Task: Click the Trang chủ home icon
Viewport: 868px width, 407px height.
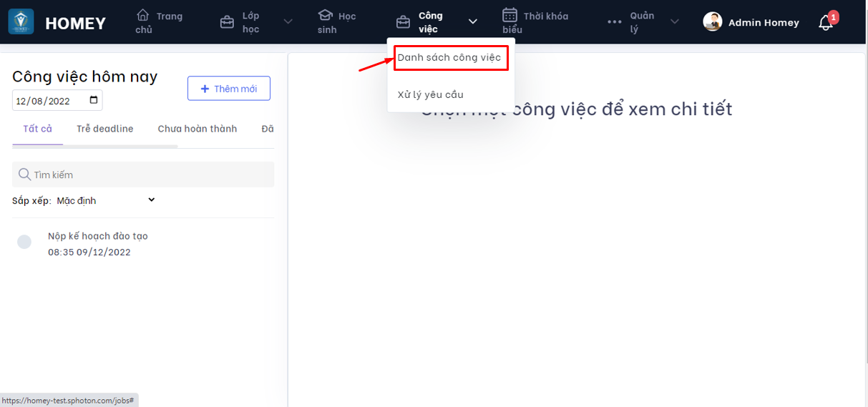Action: 143,15
